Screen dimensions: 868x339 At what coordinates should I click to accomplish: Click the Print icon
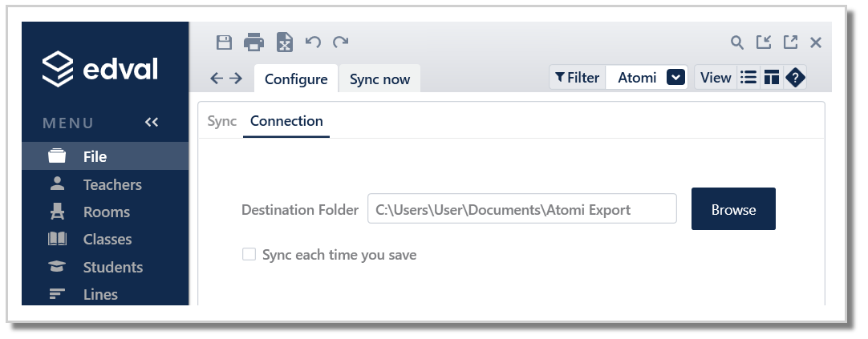click(254, 42)
